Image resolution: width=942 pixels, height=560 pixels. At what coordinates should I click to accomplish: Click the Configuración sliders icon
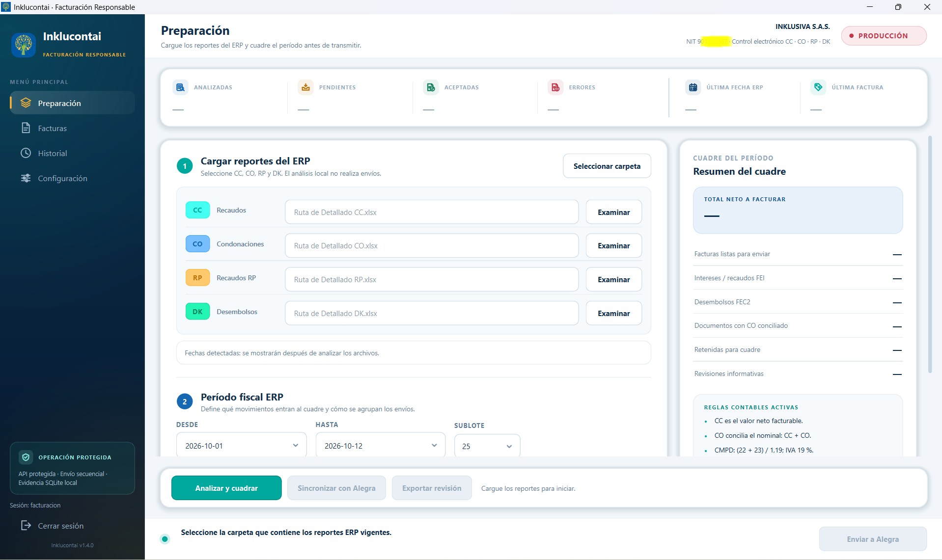point(26,178)
